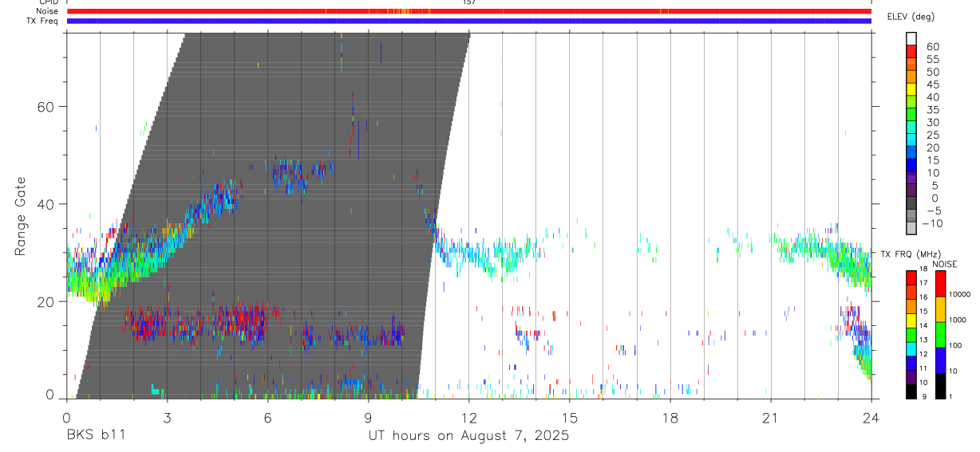
Task: Click the blue swatch in NOISE color bar
Action: [942, 360]
